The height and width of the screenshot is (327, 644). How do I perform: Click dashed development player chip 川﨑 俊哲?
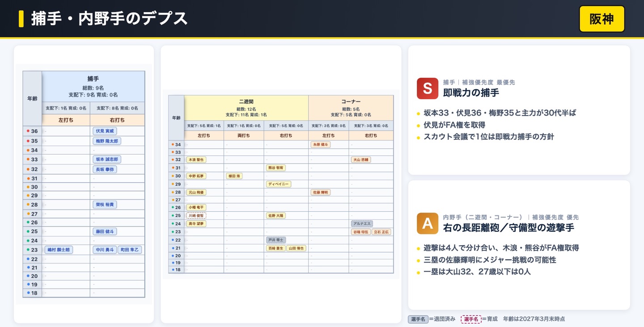pos(196,215)
